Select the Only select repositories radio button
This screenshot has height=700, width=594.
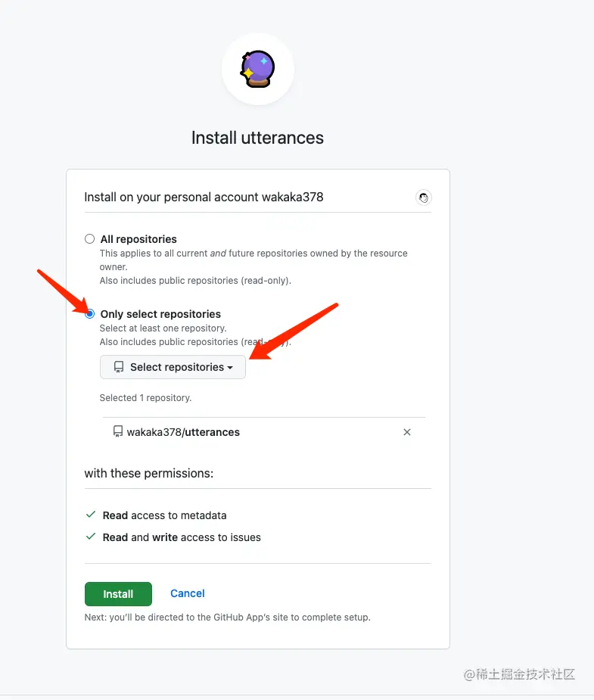(x=90, y=314)
